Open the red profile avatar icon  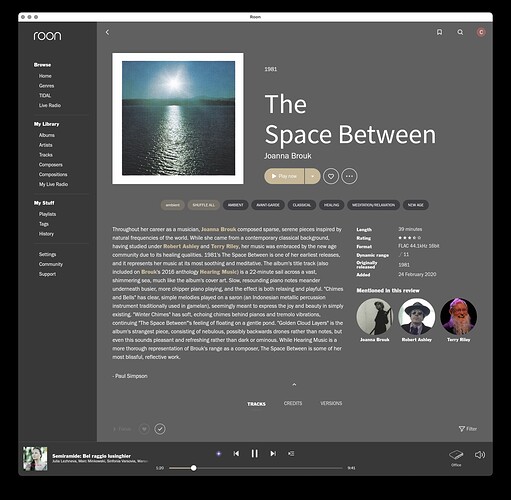pos(481,32)
